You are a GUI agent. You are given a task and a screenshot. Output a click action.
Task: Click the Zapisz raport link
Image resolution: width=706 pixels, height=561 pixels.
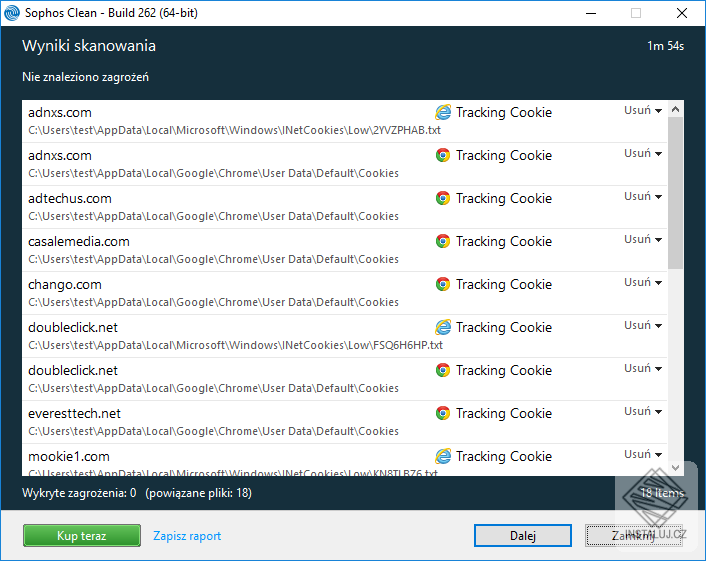(187, 536)
